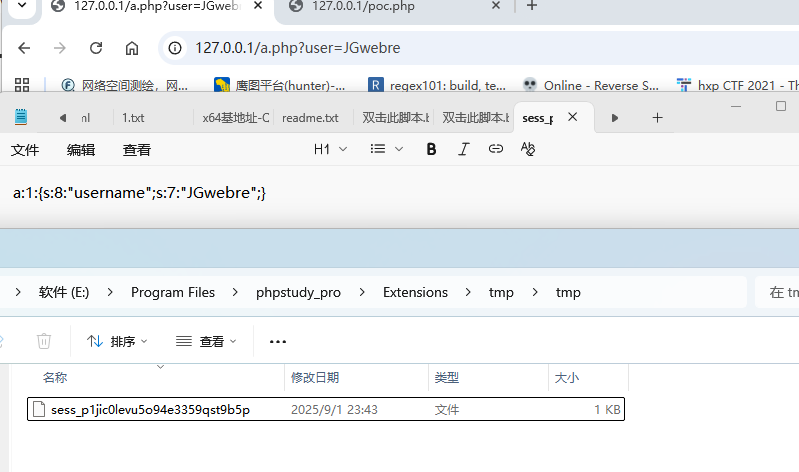Open the 查看 menu in Notepad
799x472 pixels.
click(137, 150)
